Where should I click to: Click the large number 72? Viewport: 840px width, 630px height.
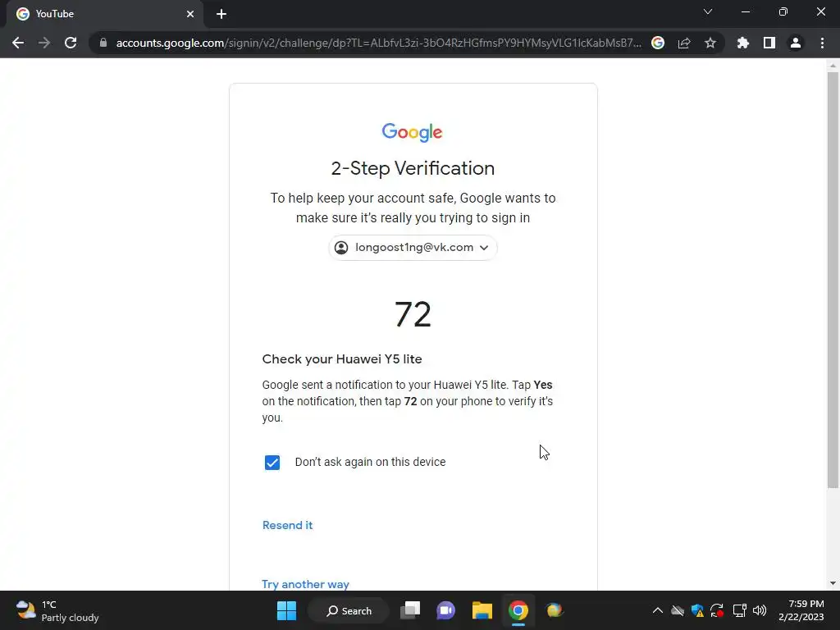pos(413,314)
